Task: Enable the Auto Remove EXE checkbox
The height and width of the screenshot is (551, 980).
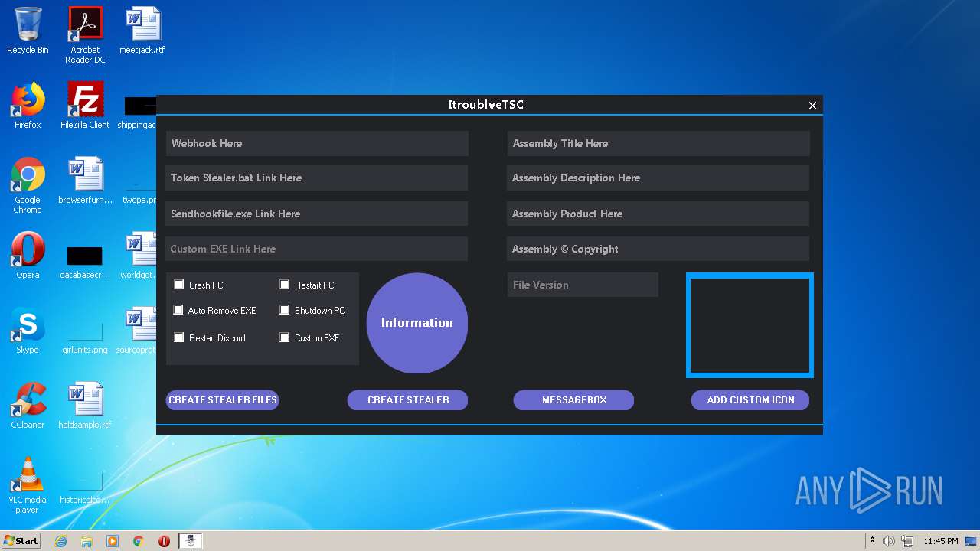Action: click(x=178, y=310)
